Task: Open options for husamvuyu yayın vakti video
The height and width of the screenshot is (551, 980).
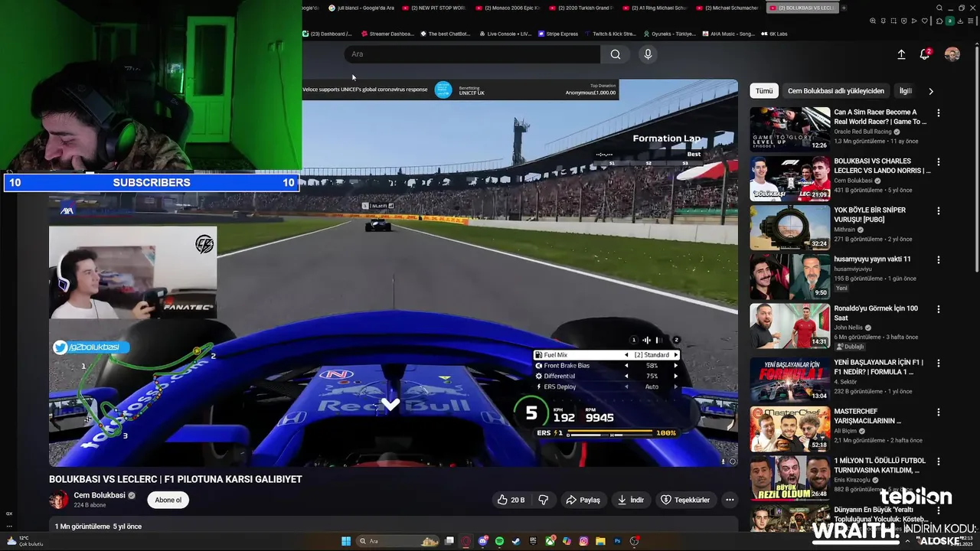Action: (939, 259)
